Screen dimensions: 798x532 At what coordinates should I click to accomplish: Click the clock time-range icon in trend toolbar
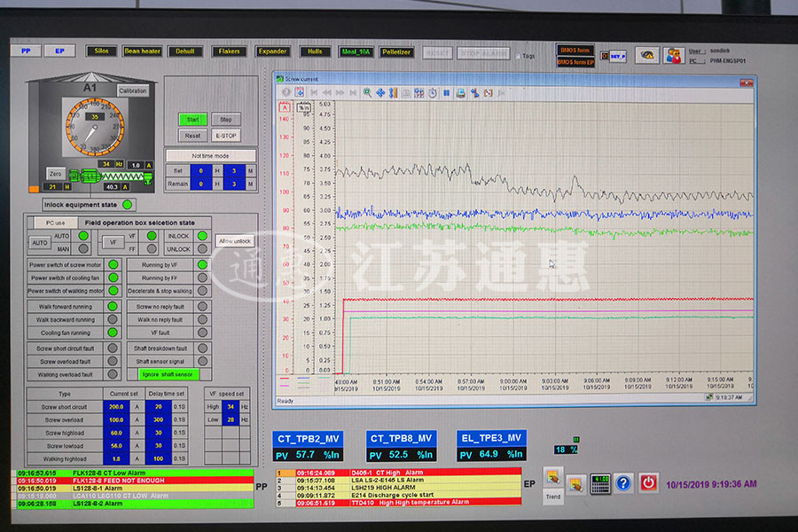pos(433,92)
